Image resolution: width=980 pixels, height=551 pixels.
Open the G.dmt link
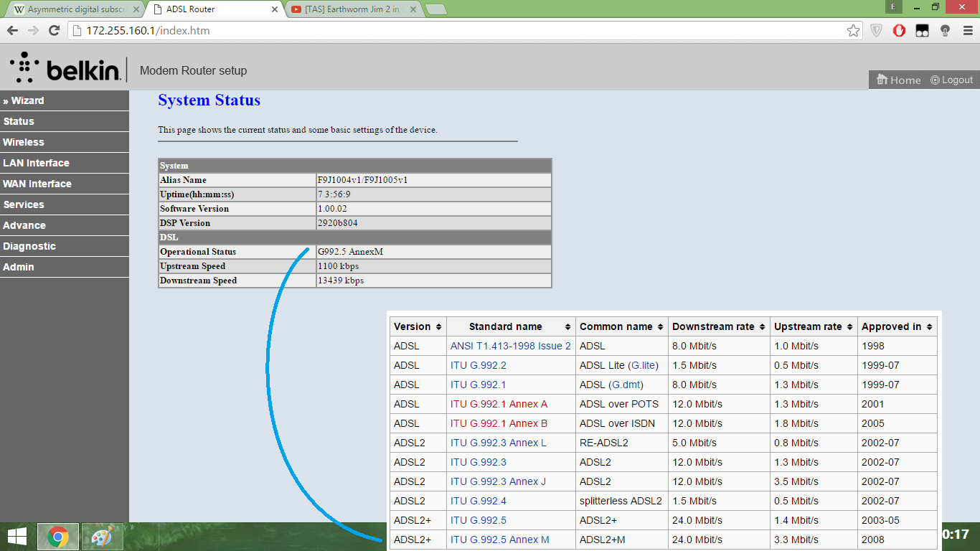[x=627, y=385]
